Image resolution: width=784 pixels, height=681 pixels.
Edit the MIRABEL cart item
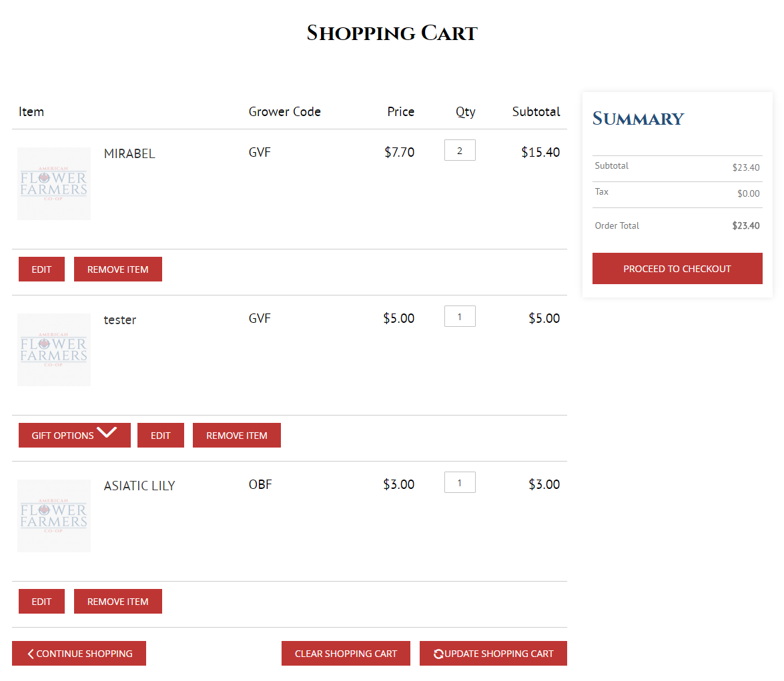tap(41, 269)
